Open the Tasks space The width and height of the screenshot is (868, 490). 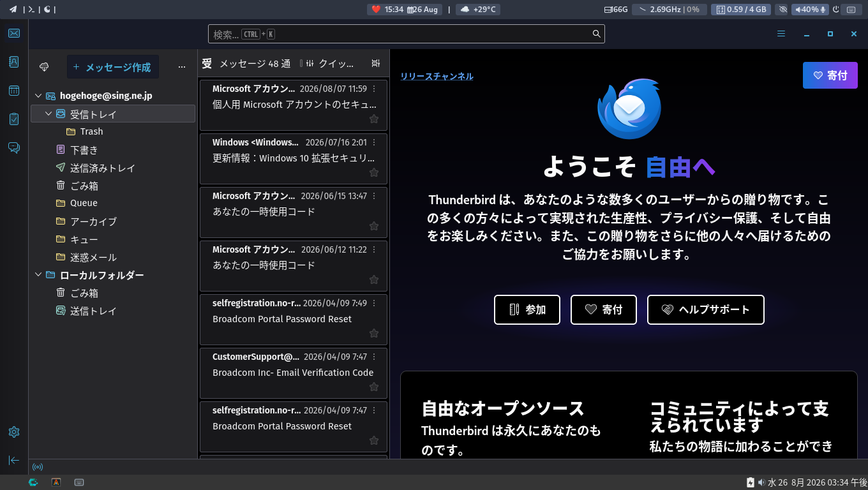tap(14, 119)
